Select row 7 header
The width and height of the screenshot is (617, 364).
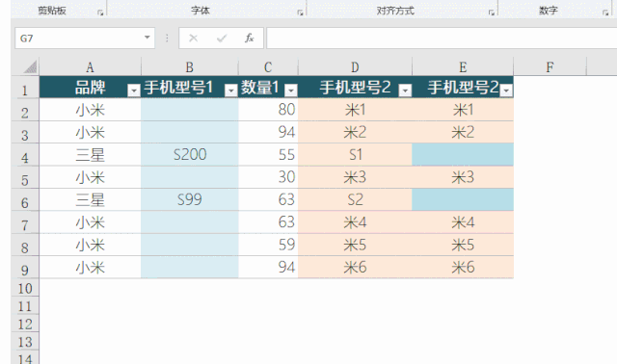pos(25,222)
